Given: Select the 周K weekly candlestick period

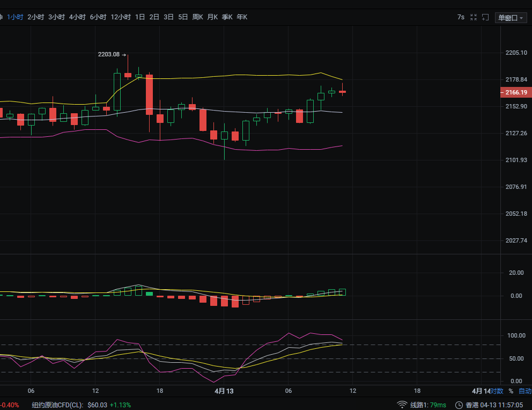Looking at the screenshot, I should 197,17.
